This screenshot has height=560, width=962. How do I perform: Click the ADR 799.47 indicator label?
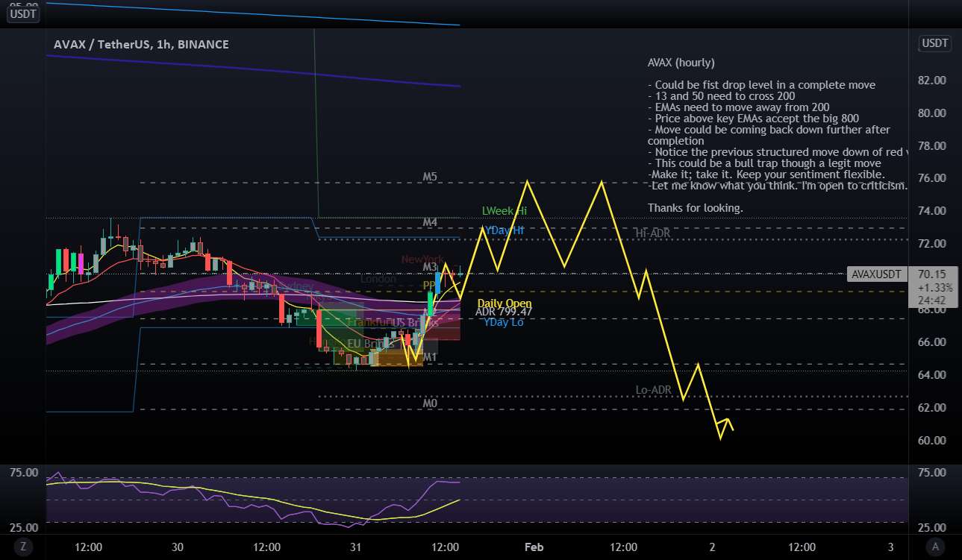point(504,312)
